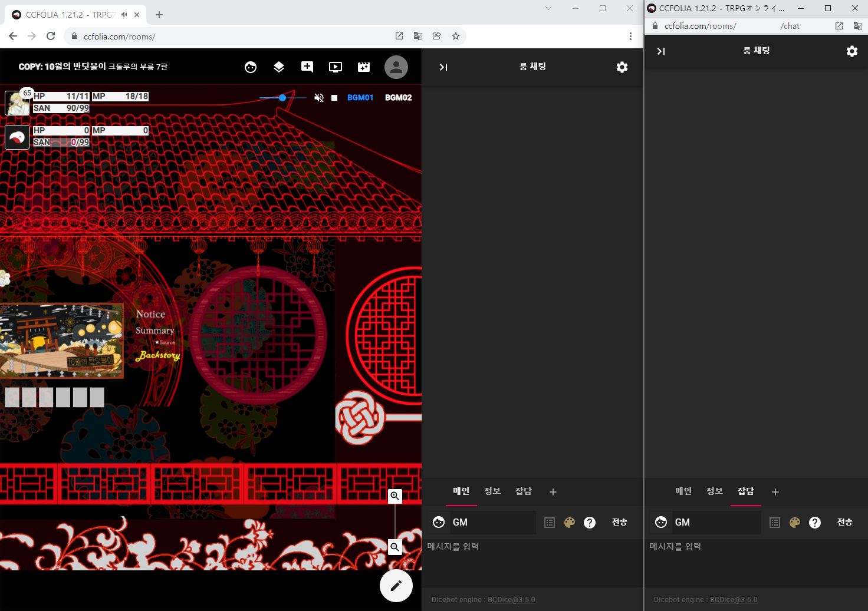Viewport: 868px width, 611px height.
Task: Open the layers panel icon in toolbar
Action: click(279, 67)
